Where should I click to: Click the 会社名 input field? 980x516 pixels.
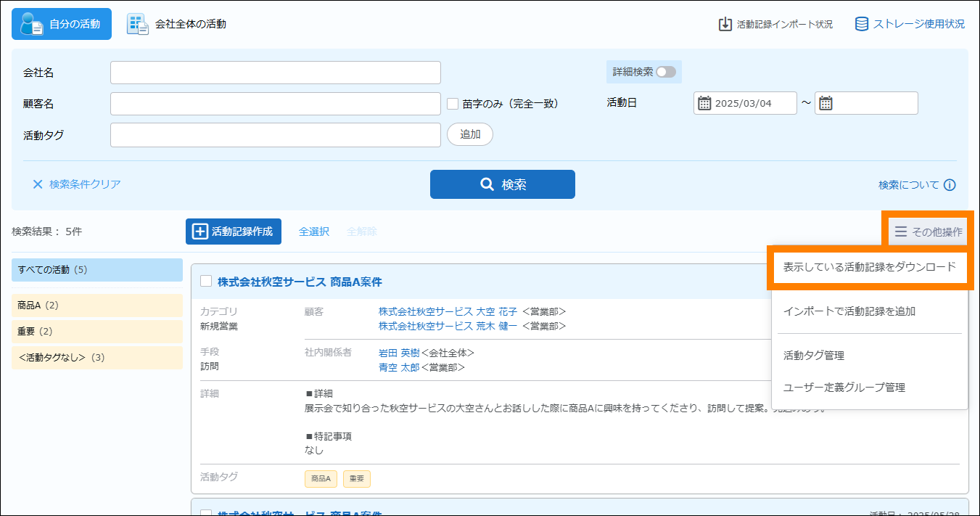(x=276, y=73)
